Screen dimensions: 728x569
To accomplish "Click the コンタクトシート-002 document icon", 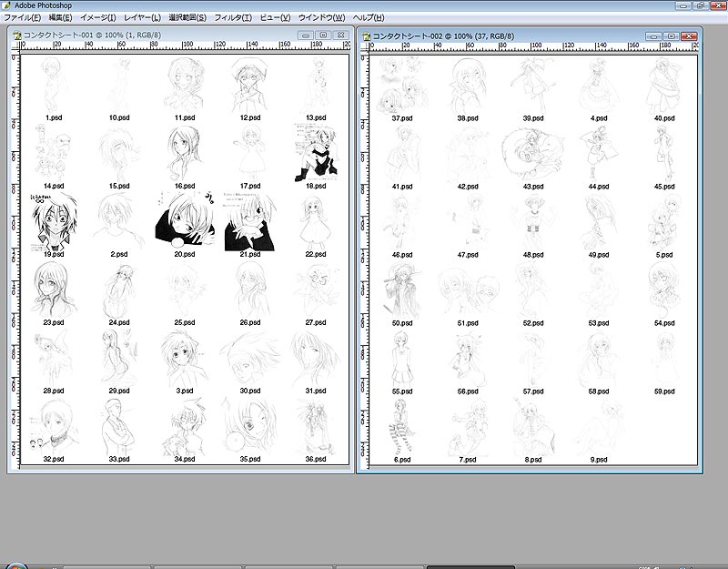I will point(366,36).
